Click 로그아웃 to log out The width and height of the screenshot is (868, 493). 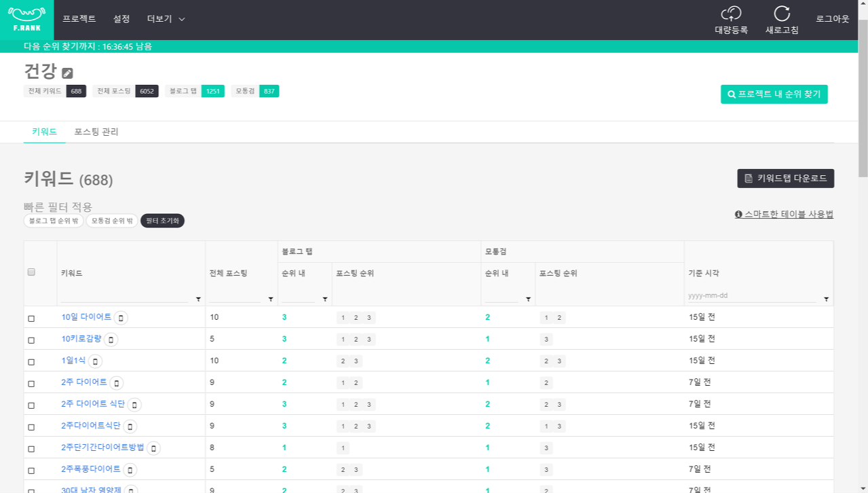pos(833,19)
